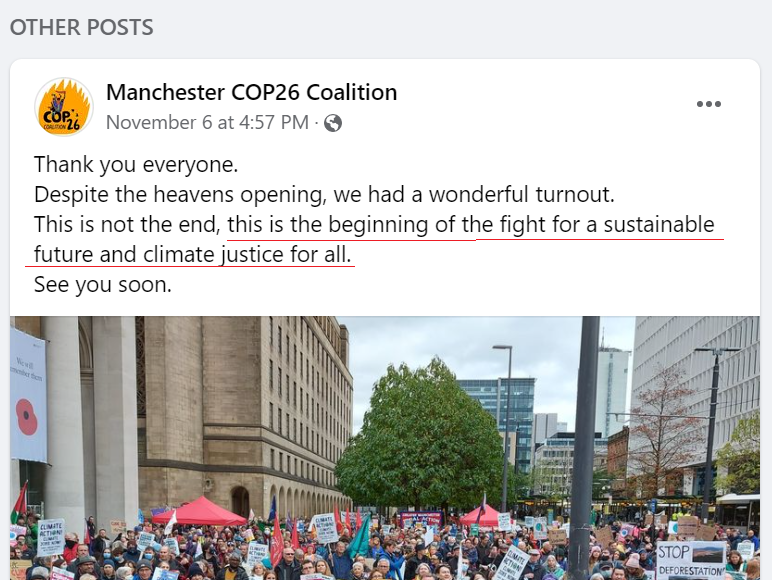772x580 pixels.
Task: Click the 'future and climate justice for all' line
Action: point(193,255)
